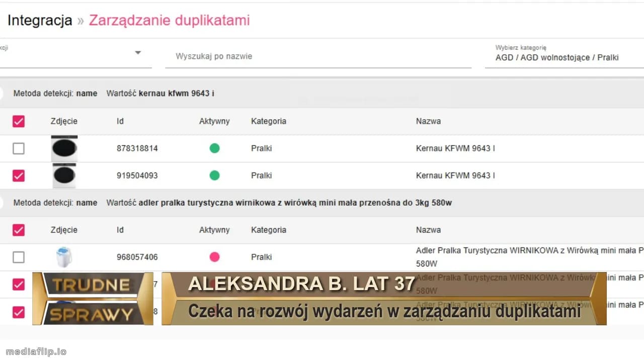The image size is (644, 362).
Task: Click Pralki category cell in row 878318814
Action: point(262,148)
